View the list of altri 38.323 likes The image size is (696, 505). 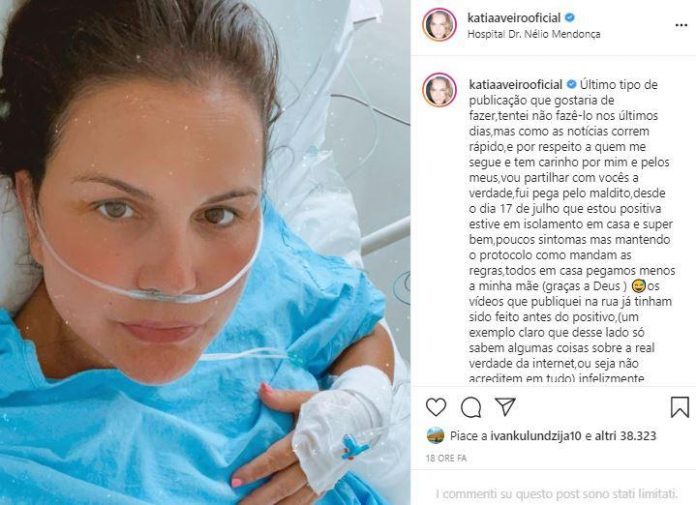click(625, 436)
